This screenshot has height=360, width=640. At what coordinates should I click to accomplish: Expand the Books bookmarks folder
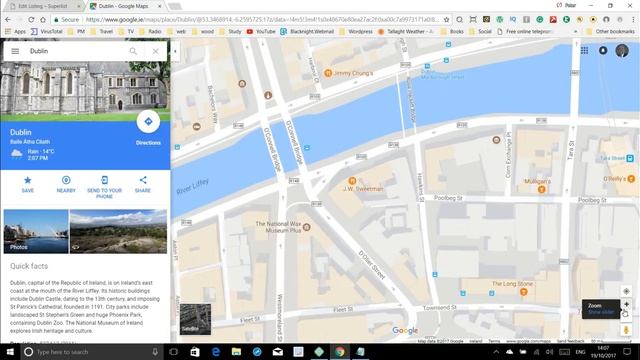(453, 31)
